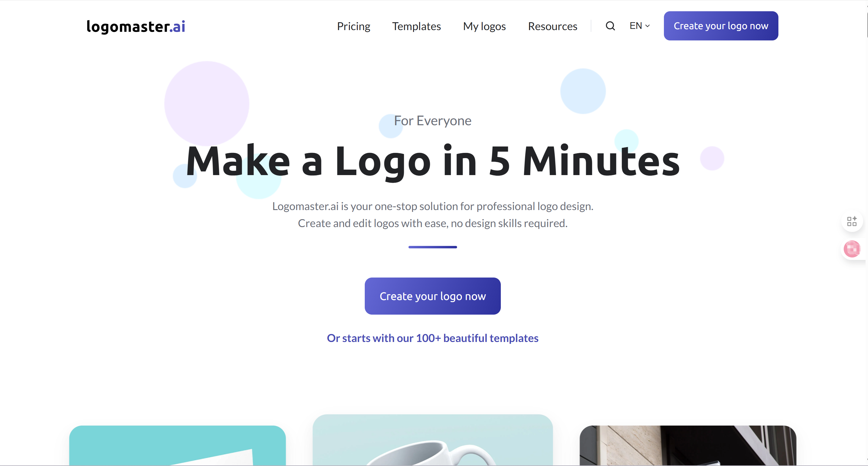Viewport: 868px width, 466px height.
Task: Click 'Create your logo now' below the description
Action: [433, 296]
